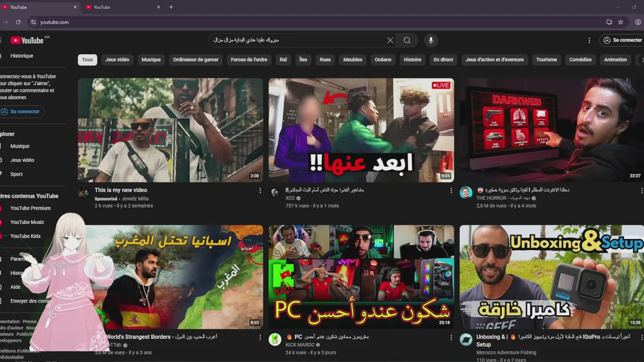Play the DARKWEB video thumbnail
The height and width of the screenshot is (362, 644).
551,130
